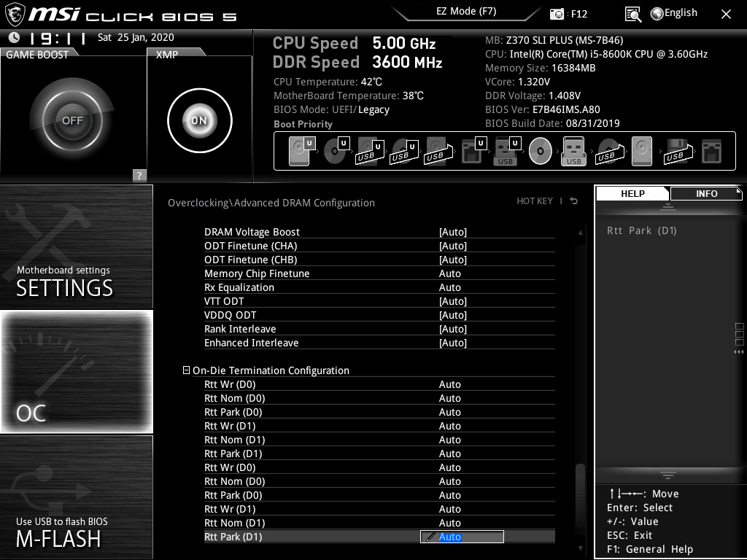Open DRAM Voltage Boost [Auto] options
This screenshot has width=747, height=560.
(x=453, y=232)
